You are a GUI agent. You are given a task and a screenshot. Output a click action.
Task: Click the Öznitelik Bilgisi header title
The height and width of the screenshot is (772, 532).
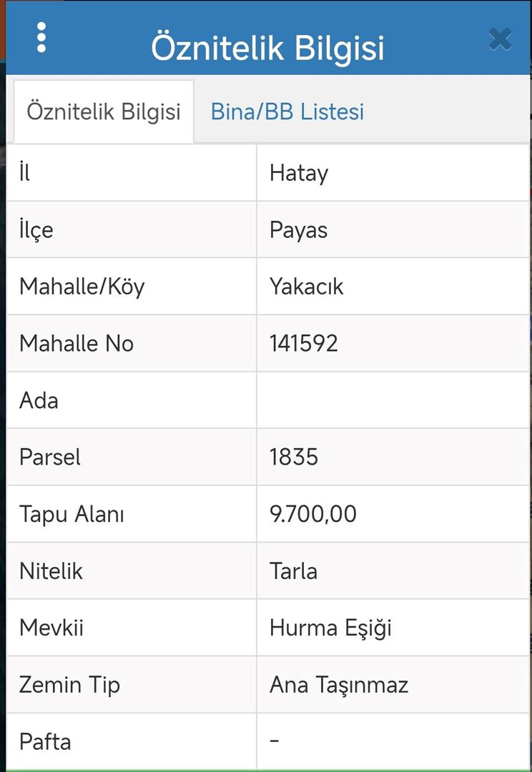267,49
